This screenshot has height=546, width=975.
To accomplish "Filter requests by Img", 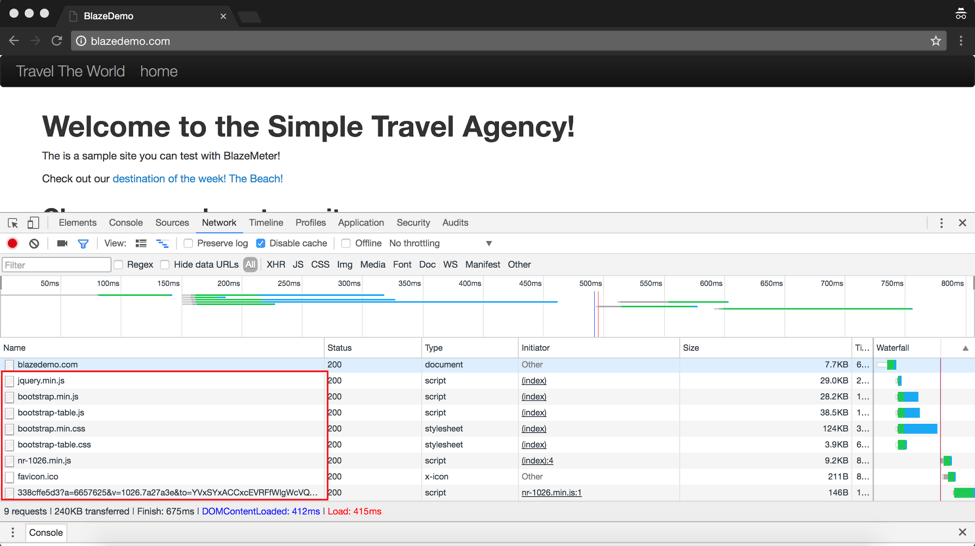I will pos(344,264).
